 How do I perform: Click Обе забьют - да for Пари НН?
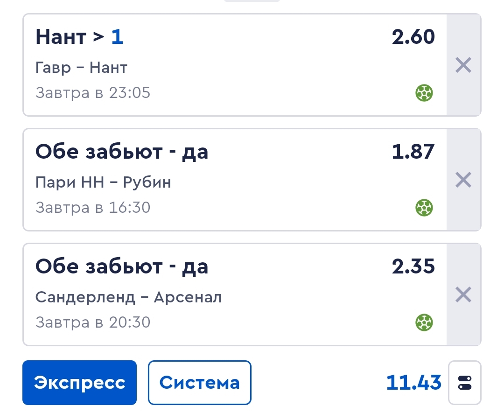tap(122, 152)
